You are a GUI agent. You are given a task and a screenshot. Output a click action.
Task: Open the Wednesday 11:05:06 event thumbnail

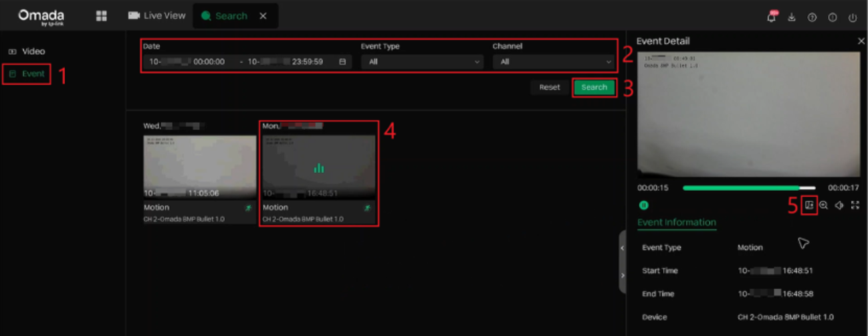pos(200,167)
